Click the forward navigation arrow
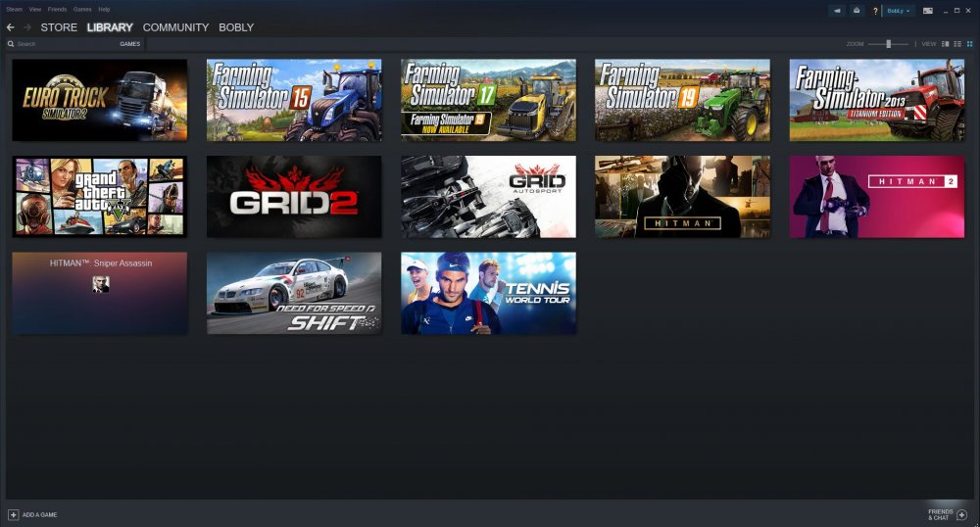This screenshot has height=527, width=980. (27, 27)
